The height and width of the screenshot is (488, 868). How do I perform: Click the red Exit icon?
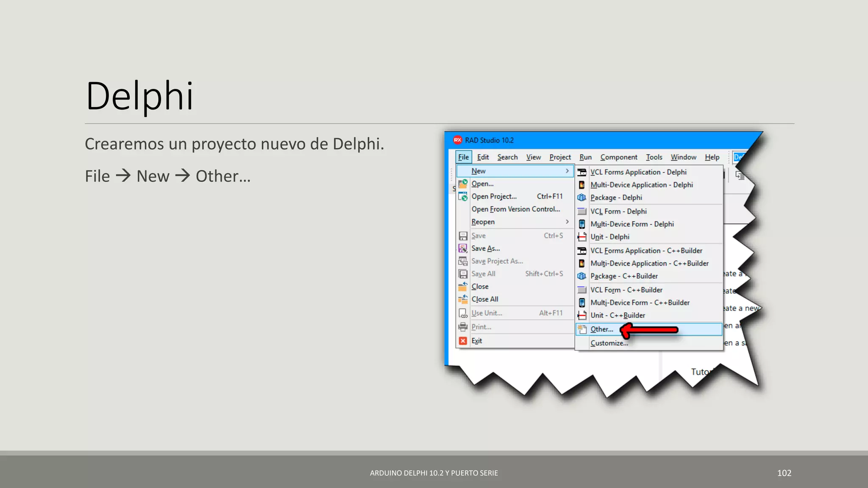463,341
